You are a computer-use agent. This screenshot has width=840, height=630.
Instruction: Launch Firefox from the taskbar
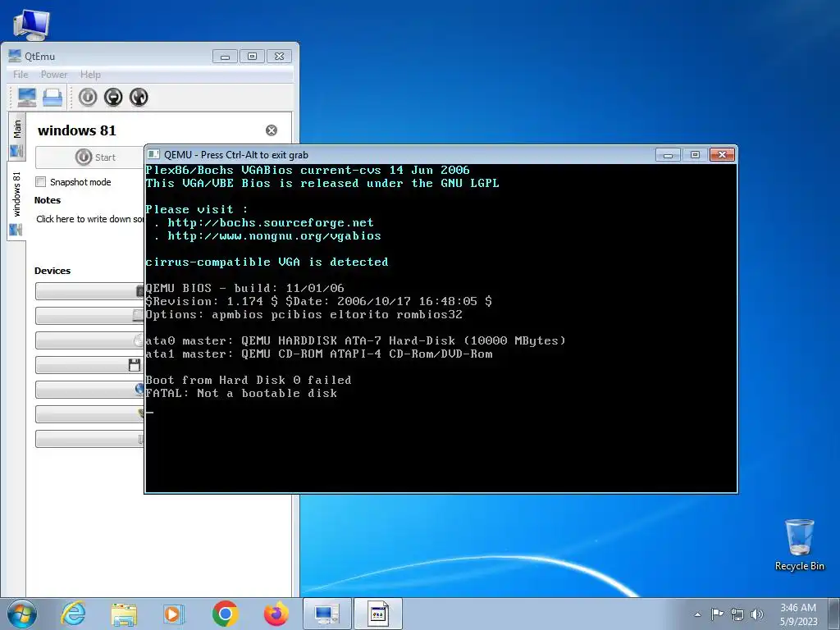click(x=276, y=614)
